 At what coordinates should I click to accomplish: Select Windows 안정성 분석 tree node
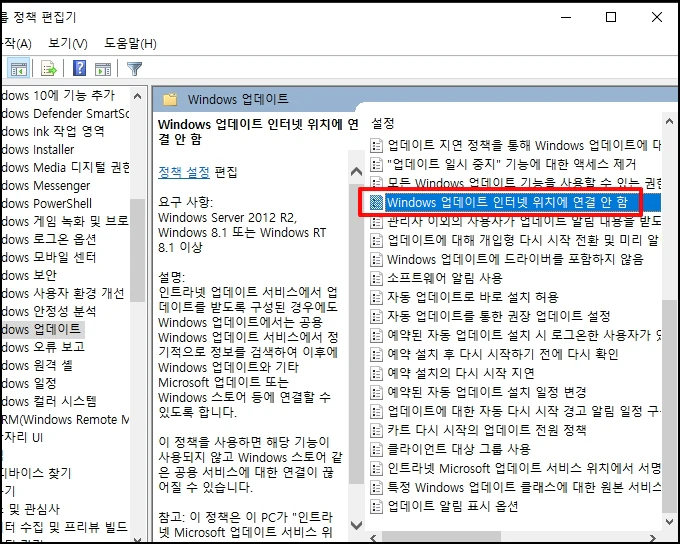point(48,311)
